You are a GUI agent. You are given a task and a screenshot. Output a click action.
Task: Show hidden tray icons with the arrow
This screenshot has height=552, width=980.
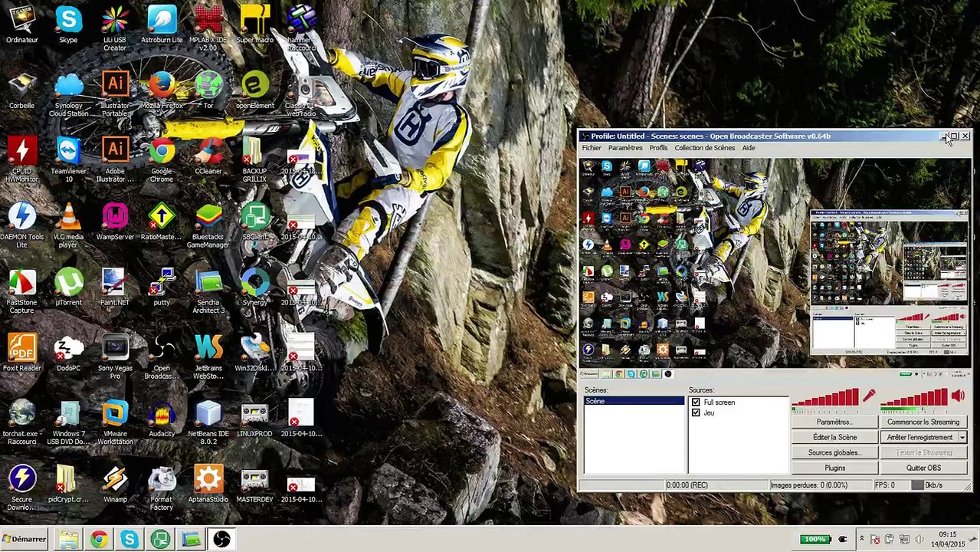pyautogui.click(x=862, y=539)
